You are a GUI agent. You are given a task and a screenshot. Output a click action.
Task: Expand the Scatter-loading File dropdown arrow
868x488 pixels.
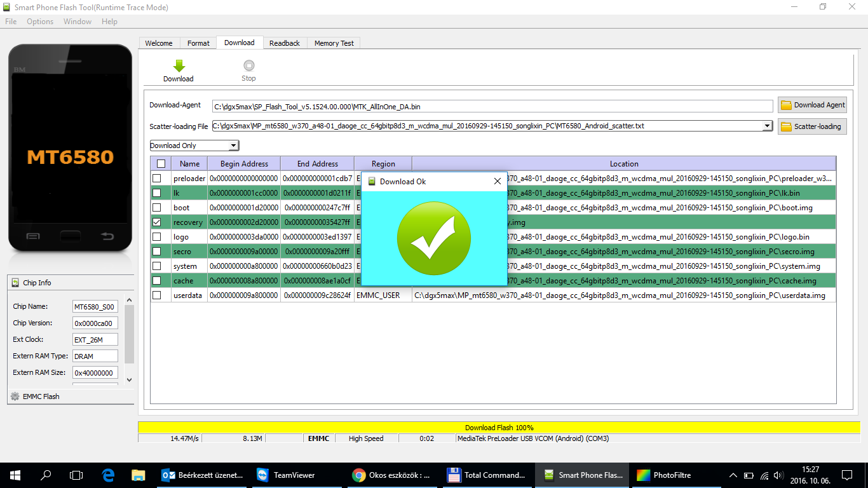click(768, 126)
